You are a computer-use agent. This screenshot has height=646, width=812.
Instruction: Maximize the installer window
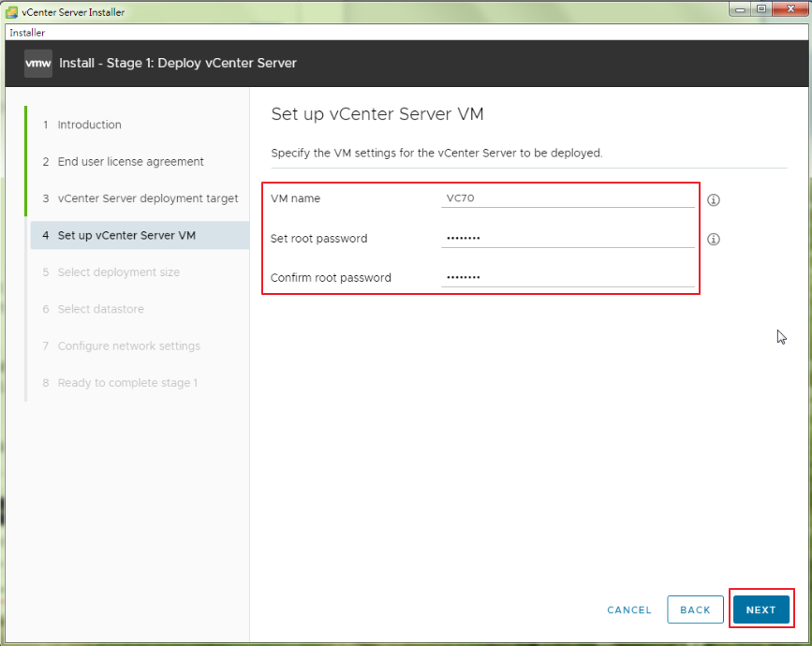(x=761, y=9)
